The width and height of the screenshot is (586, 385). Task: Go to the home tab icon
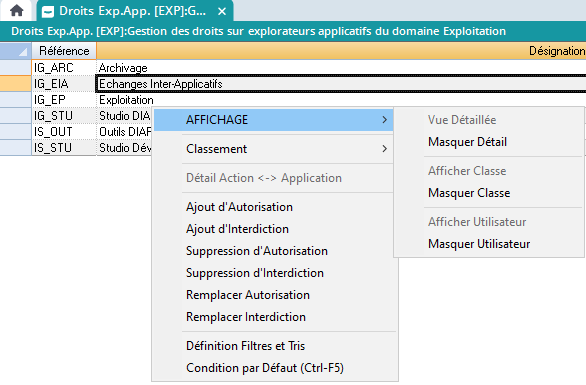(16, 10)
